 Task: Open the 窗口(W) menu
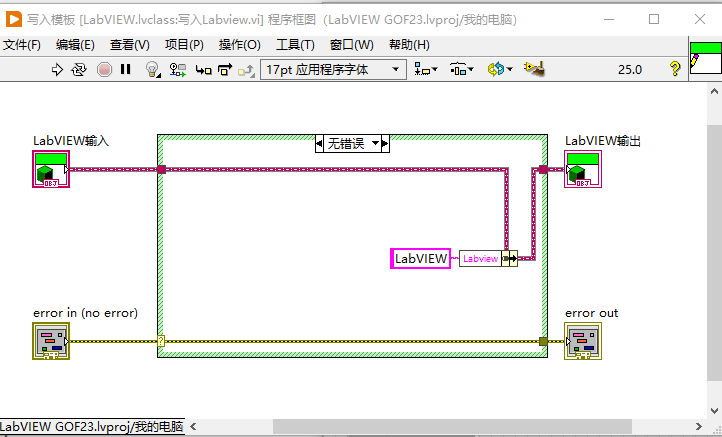coord(352,45)
